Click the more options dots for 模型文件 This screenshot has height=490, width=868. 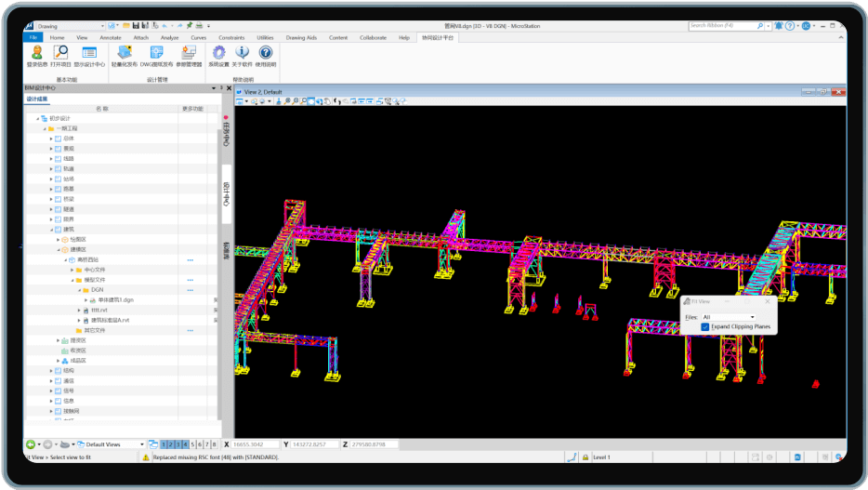tap(190, 280)
